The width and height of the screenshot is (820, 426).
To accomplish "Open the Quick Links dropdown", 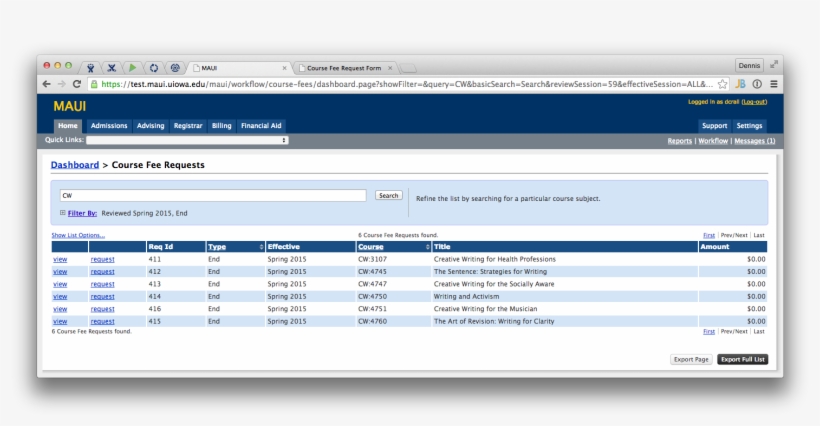I will 187,141.
